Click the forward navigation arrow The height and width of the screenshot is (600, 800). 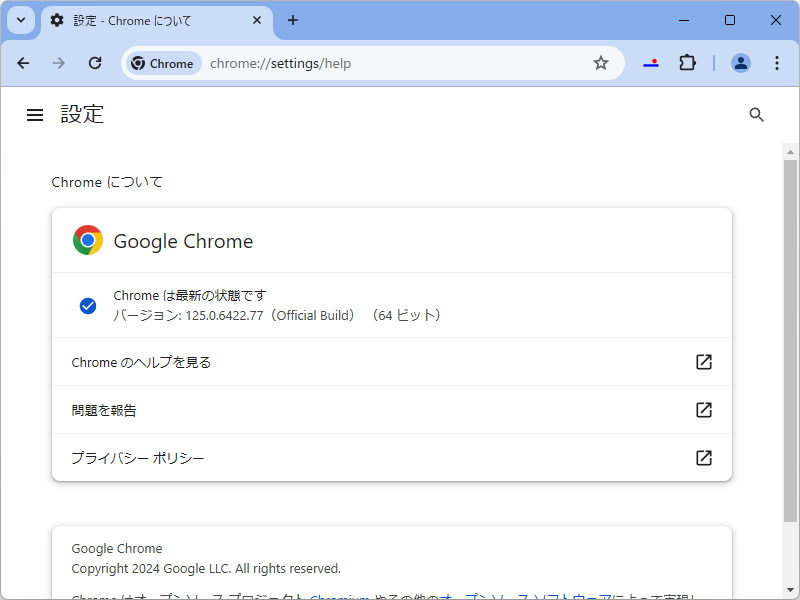click(x=58, y=62)
